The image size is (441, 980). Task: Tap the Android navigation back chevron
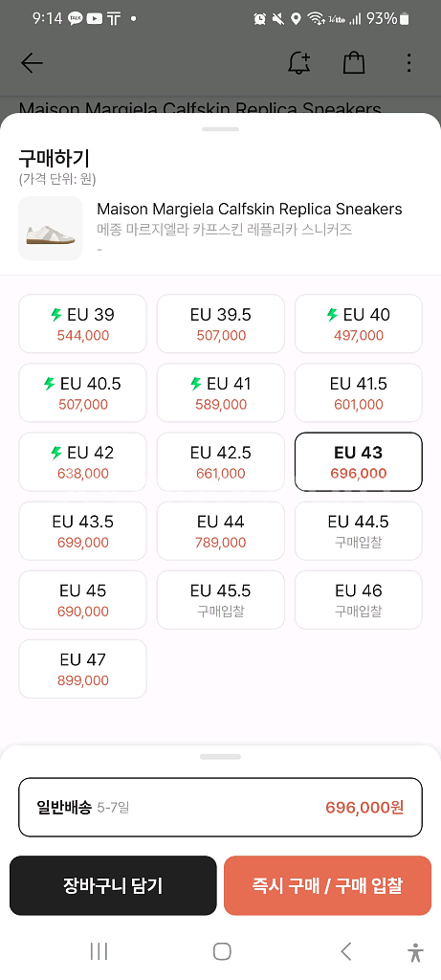345,951
